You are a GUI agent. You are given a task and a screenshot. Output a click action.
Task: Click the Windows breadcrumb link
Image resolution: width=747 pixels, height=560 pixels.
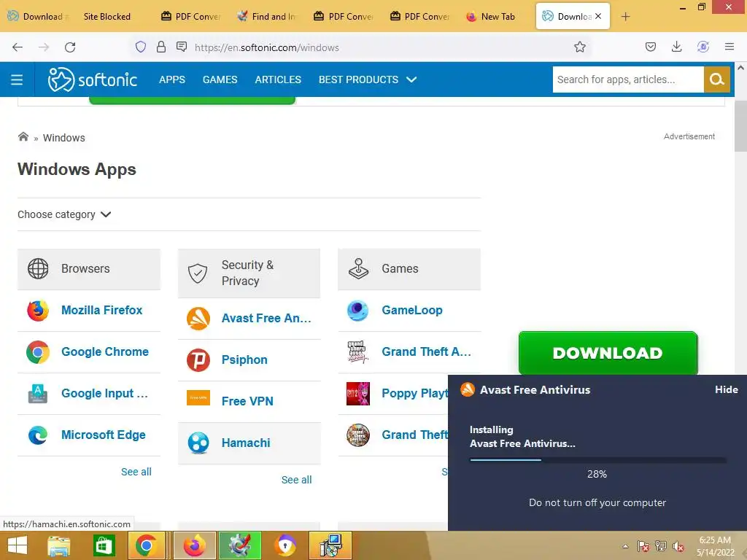coord(64,138)
